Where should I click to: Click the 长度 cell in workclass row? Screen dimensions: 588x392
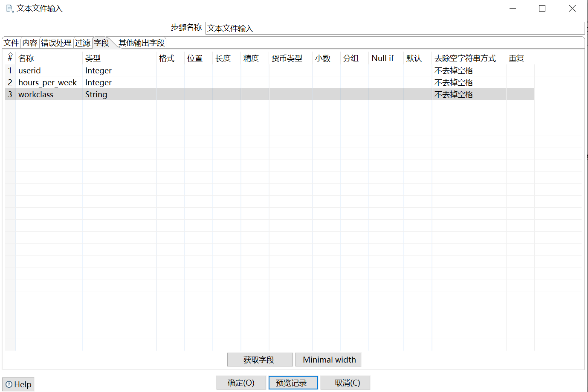coord(227,94)
